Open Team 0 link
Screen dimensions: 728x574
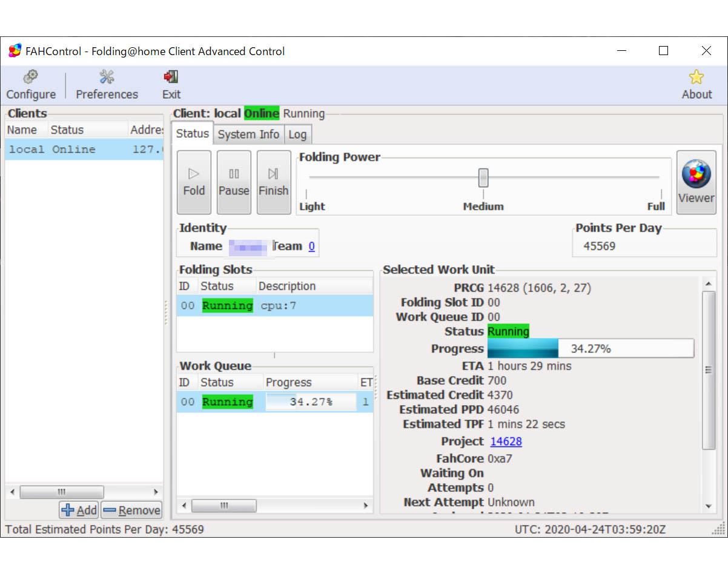tap(311, 246)
